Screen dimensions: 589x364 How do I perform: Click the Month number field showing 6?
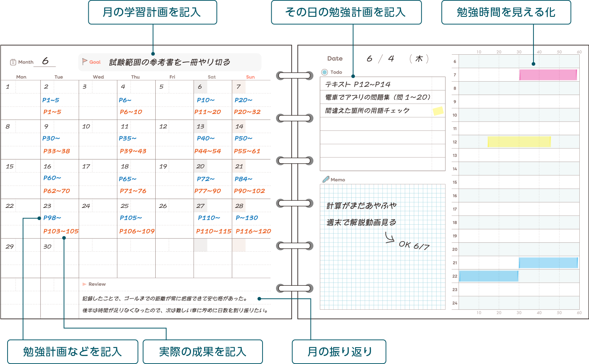(x=45, y=61)
